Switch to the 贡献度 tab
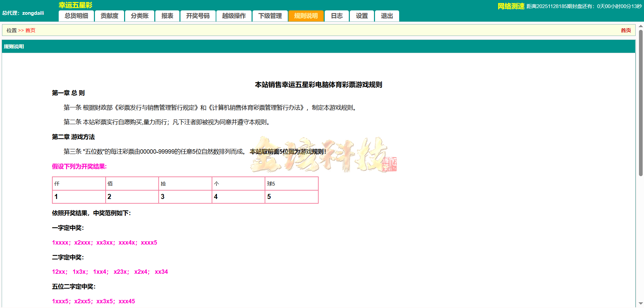644x308 pixels. [x=109, y=16]
